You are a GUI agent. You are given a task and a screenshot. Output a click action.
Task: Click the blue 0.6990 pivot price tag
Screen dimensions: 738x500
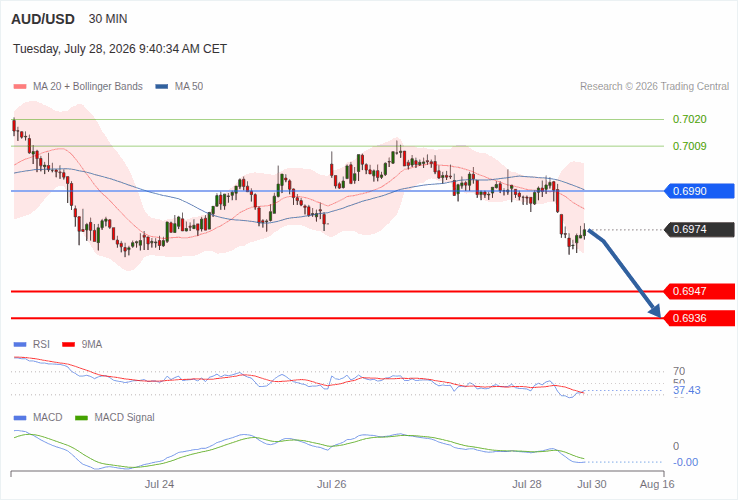click(x=699, y=191)
